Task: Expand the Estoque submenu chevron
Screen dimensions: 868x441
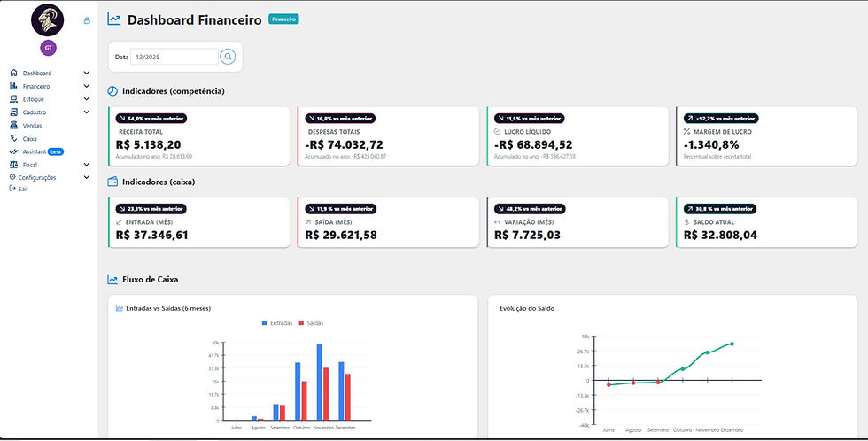Action: [x=86, y=99]
